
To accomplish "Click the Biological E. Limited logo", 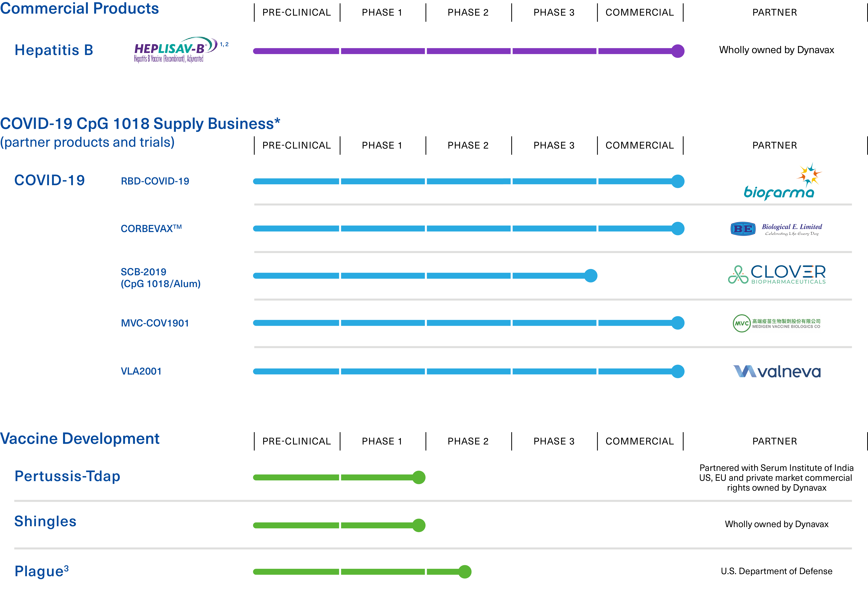I will pos(776,229).
